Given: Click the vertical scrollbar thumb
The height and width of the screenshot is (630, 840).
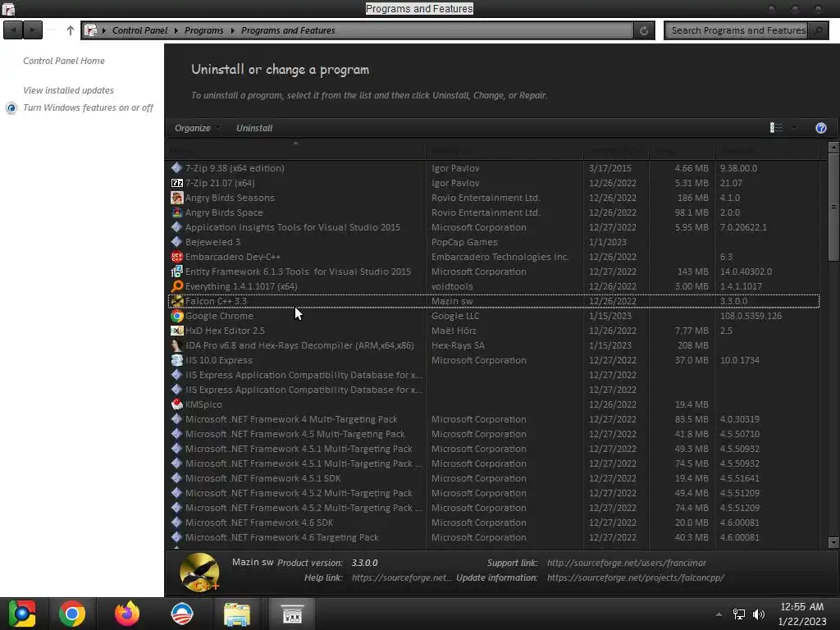Looking at the screenshot, I should tap(833, 206).
